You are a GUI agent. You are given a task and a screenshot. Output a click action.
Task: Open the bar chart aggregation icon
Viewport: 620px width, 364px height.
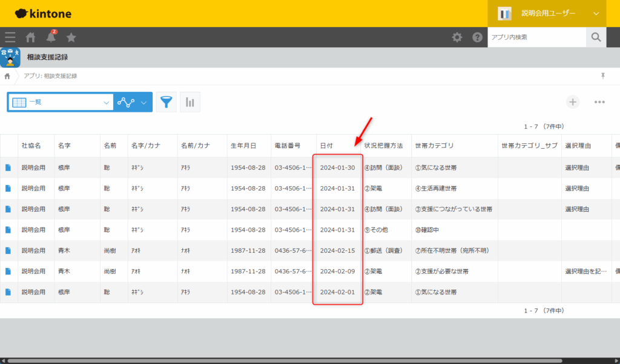(190, 102)
